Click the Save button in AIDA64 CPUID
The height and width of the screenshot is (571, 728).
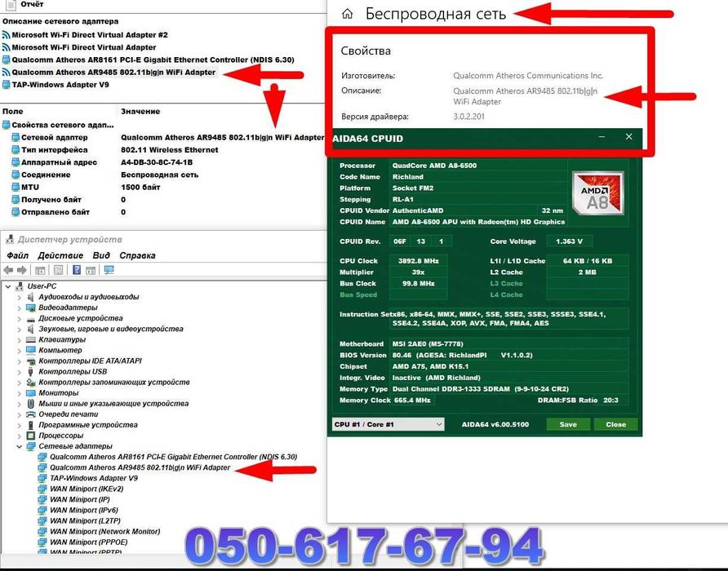[568, 424]
